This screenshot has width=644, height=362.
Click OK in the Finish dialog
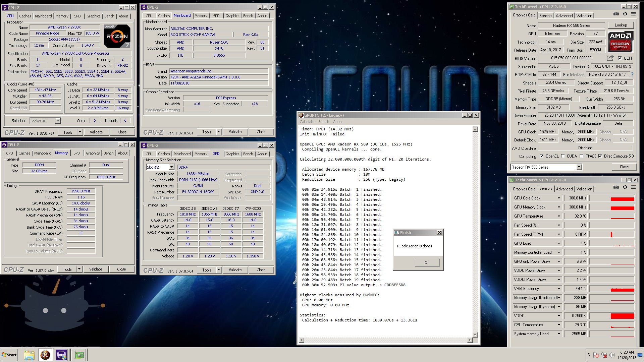427,262
